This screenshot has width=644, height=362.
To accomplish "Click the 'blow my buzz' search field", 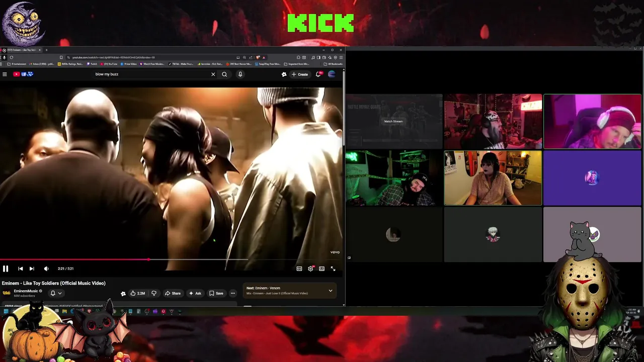I will (x=151, y=74).
